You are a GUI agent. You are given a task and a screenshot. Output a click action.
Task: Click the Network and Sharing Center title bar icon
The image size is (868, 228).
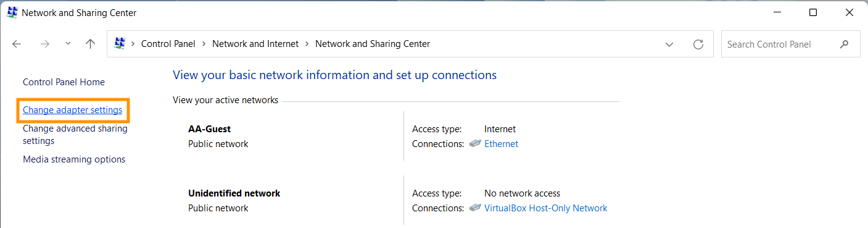coord(12,12)
